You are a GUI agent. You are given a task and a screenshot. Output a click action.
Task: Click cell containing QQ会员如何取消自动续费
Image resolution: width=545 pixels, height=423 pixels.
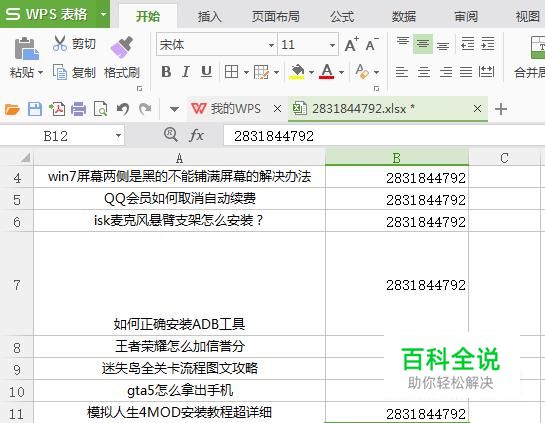179,199
